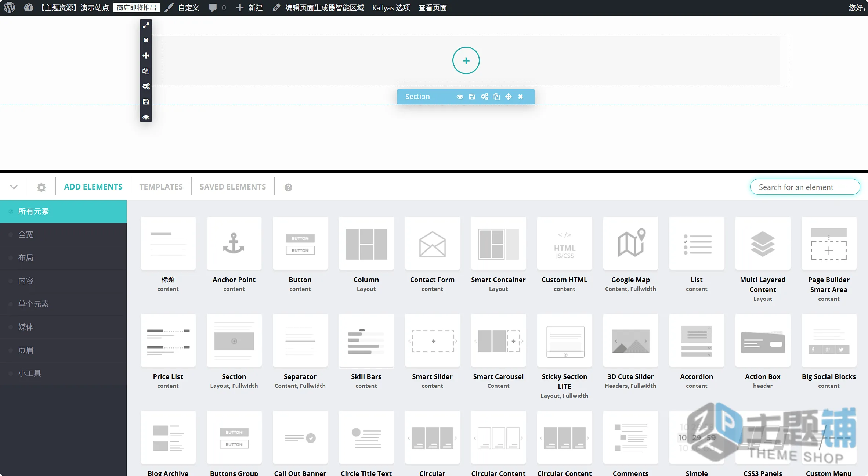Switch to TEMPLATES tab

click(161, 187)
